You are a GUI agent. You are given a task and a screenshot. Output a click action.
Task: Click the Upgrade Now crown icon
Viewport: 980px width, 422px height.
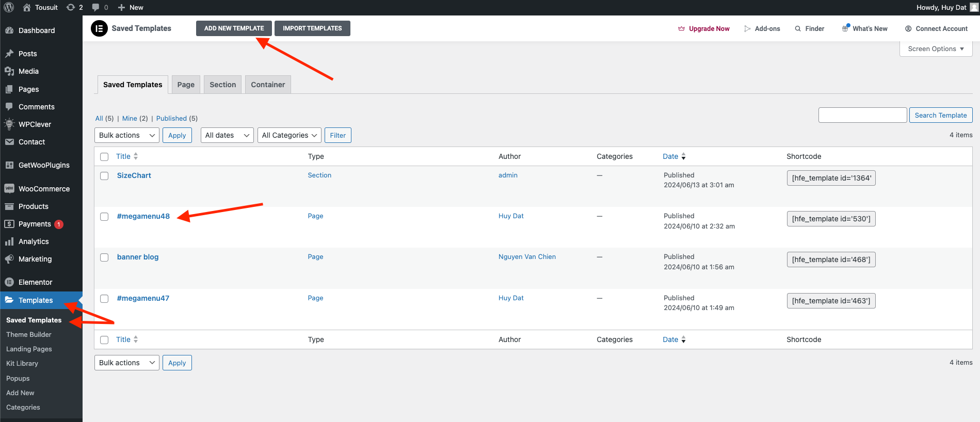click(681, 29)
